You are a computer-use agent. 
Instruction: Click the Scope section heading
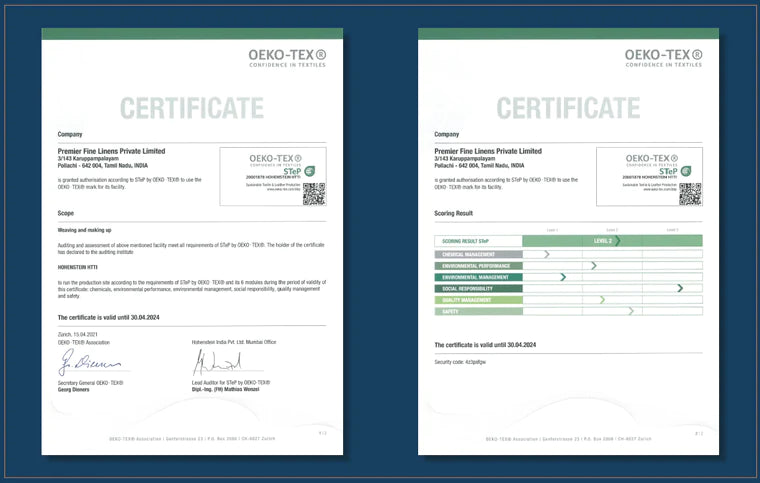[x=68, y=213]
